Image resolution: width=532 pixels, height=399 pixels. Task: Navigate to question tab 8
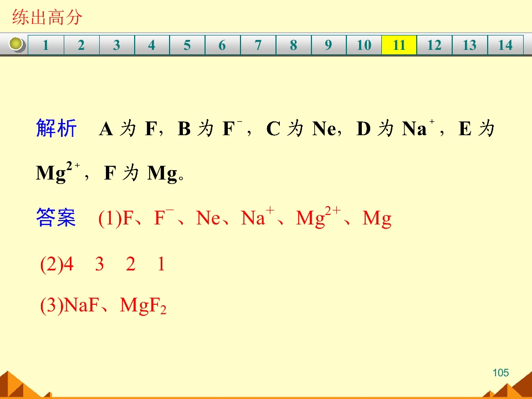click(x=293, y=45)
